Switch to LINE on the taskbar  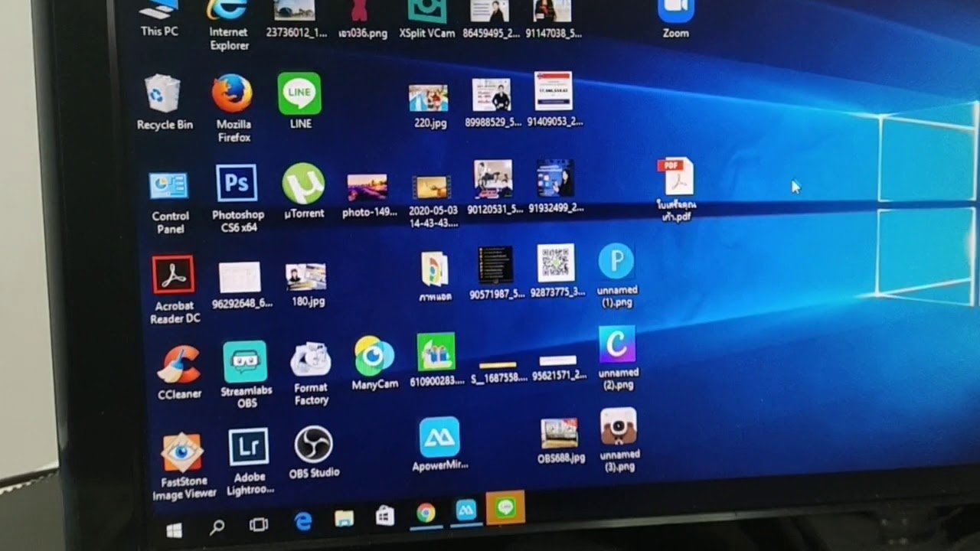(505, 507)
